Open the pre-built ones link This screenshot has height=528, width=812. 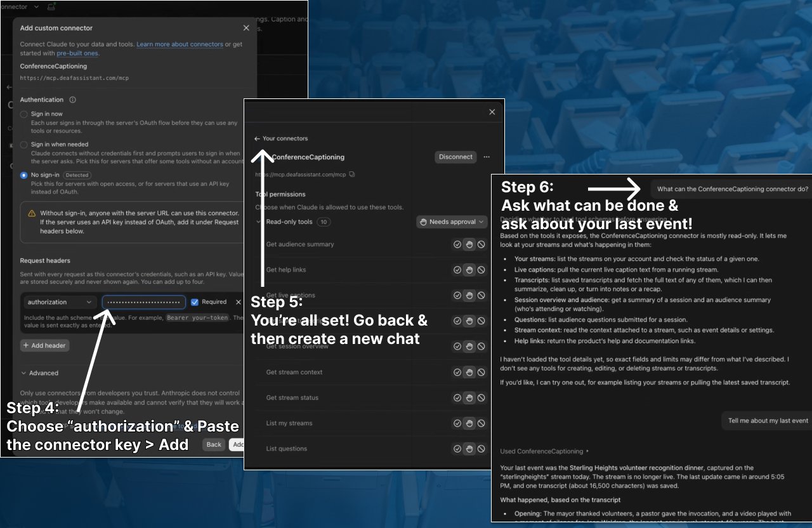tap(77, 53)
